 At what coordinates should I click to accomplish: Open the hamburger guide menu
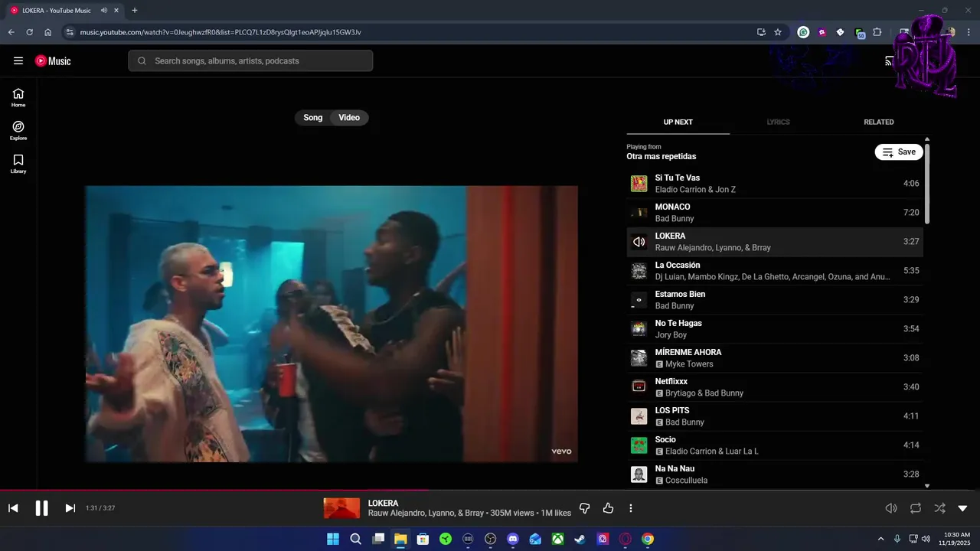pyautogui.click(x=18, y=60)
